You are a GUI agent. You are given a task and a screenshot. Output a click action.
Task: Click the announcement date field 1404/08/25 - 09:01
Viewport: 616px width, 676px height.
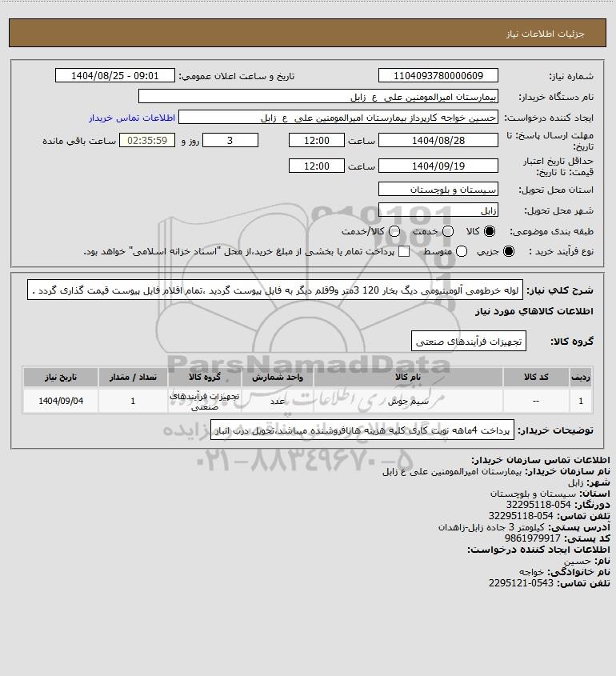coord(115,75)
